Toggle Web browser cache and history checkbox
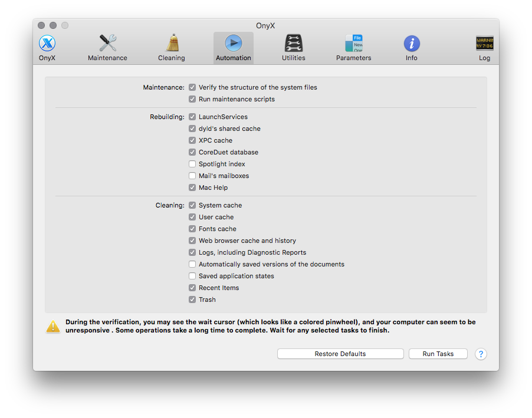532x418 pixels. [x=192, y=241]
